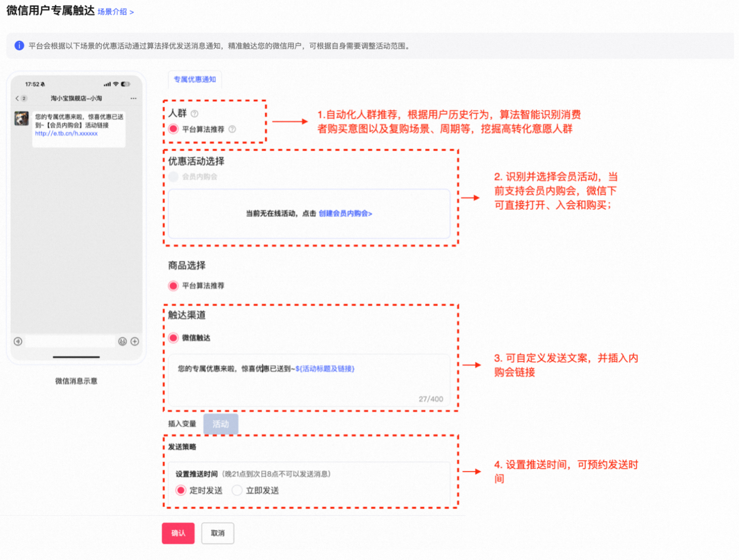Click the ${活动标题及链接} variable in message

tap(325, 369)
